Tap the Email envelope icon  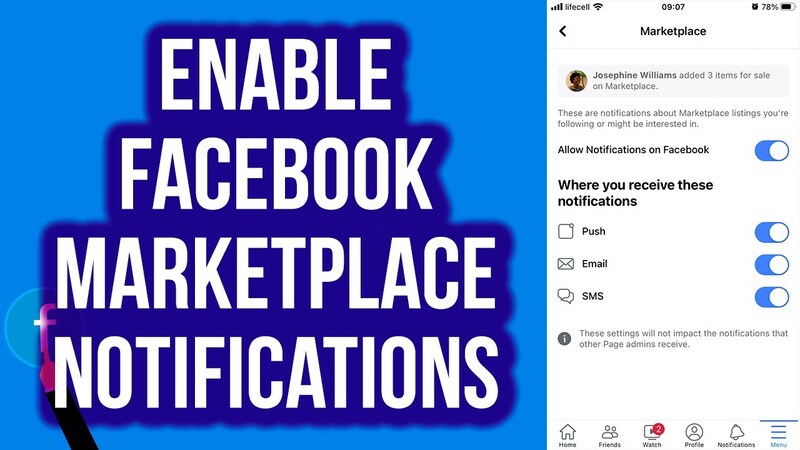click(566, 264)
